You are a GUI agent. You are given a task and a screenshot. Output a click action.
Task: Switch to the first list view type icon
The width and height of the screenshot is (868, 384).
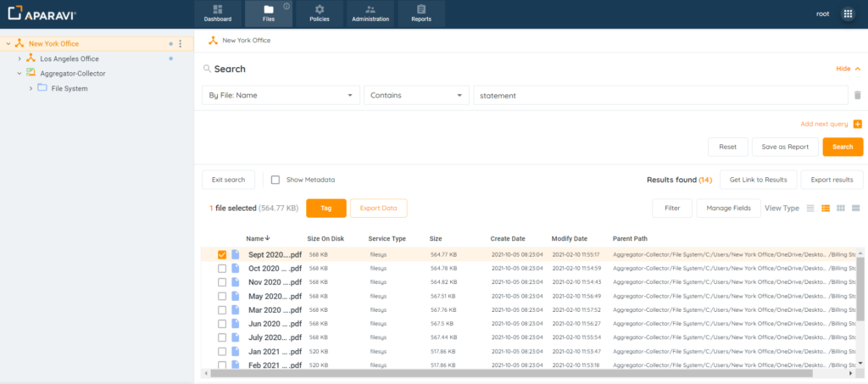coord(810,208)
